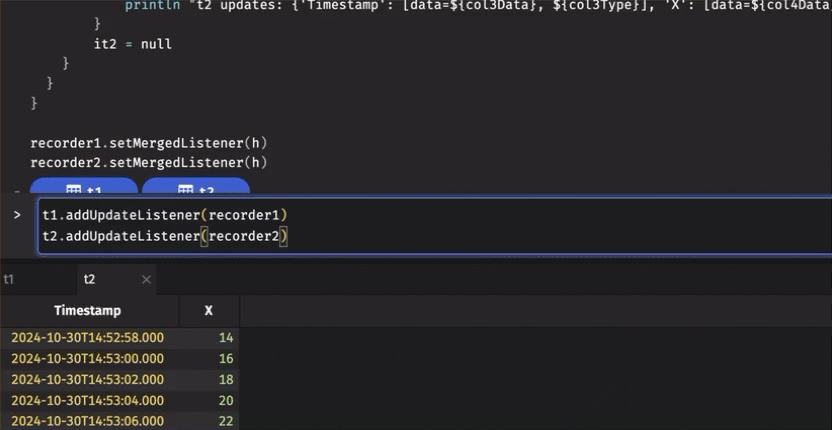
Task: Click the recorder2.setMergedListener(h) log line
Action: 149,162
